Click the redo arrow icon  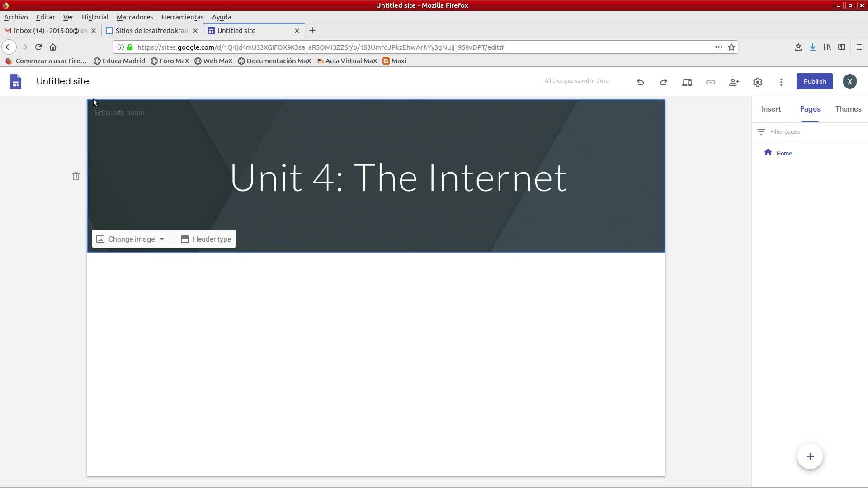pyautogui.click(x=663, y=82)
